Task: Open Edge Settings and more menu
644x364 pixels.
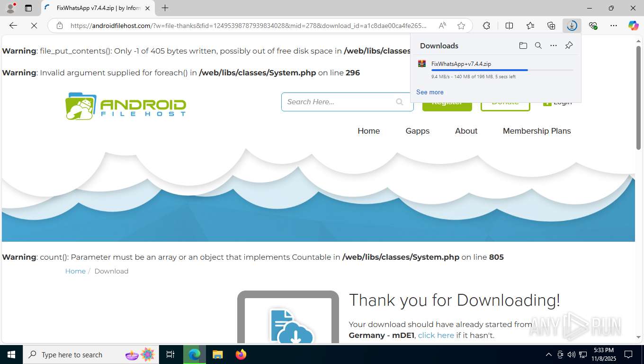Action: [x=614, y=26]
